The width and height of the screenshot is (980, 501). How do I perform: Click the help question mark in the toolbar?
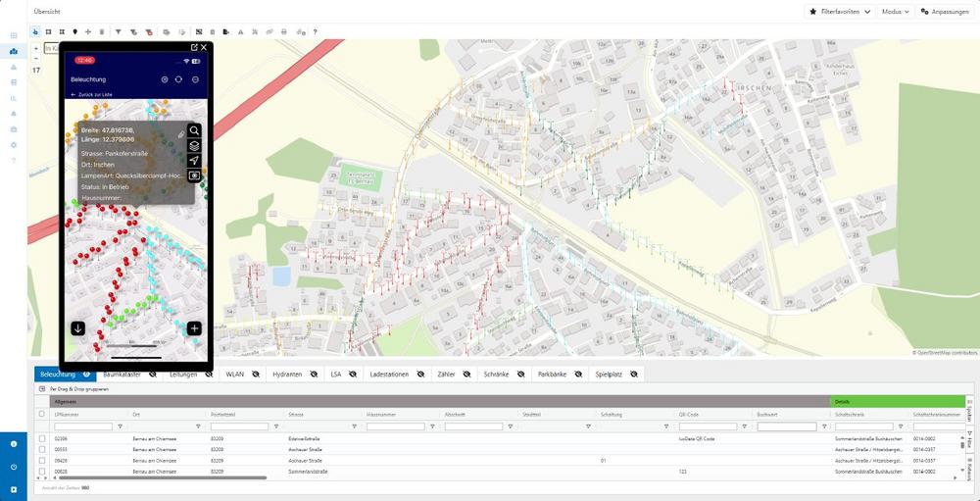click(315, 31)
